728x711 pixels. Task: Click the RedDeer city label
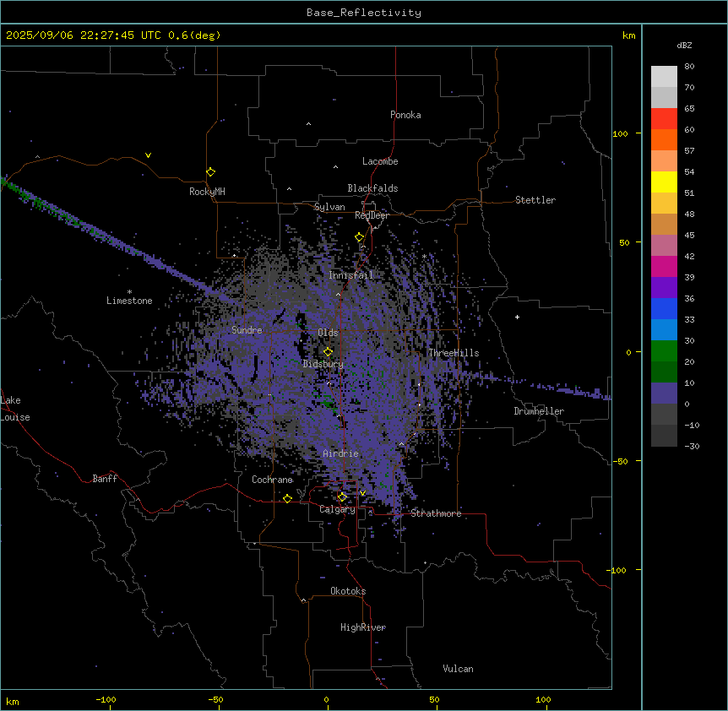(x=372, y=215)
